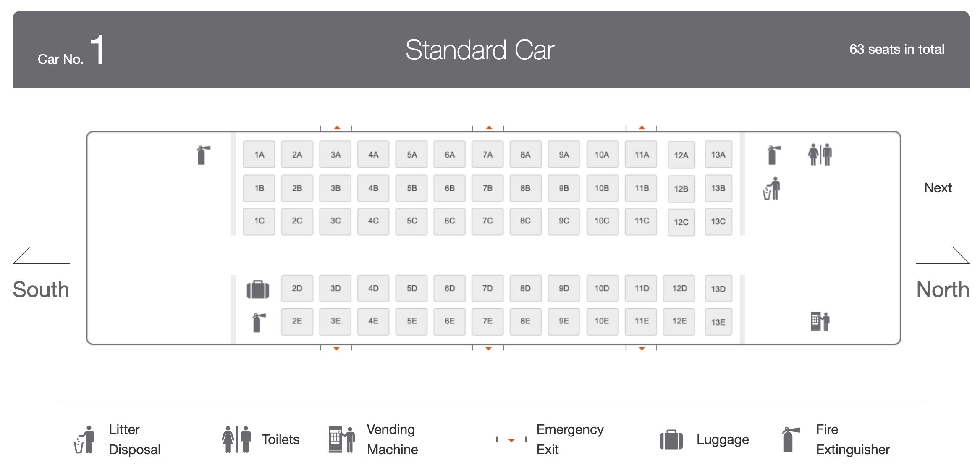Image resolution: width=980 pixels, height=468 pixels.
Task: Choose seat 12B
Action: pos(681,189)
